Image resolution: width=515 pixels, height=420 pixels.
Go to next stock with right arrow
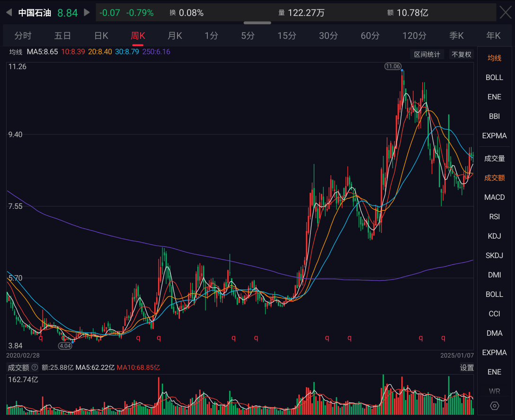(87, 12)
